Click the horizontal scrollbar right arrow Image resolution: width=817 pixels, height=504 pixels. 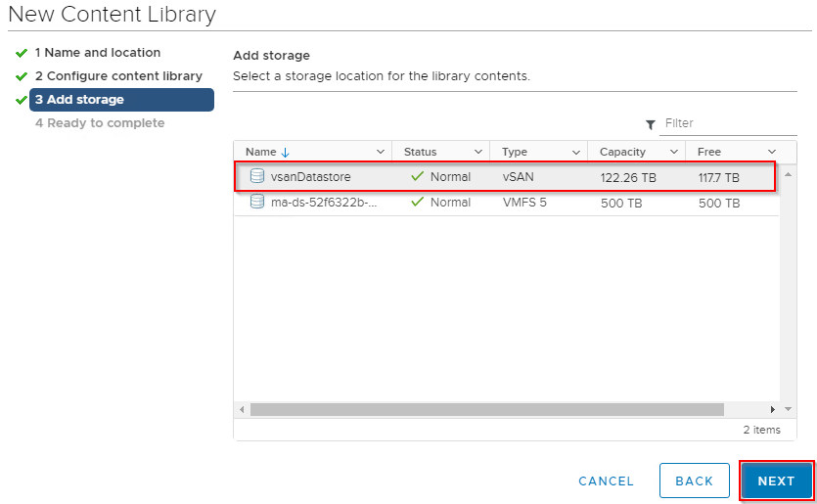(773, 410)
